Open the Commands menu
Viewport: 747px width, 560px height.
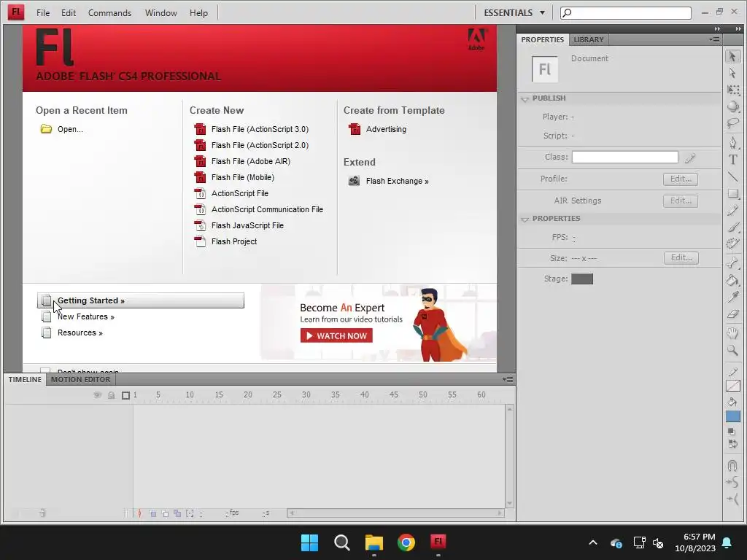[109, 13]
